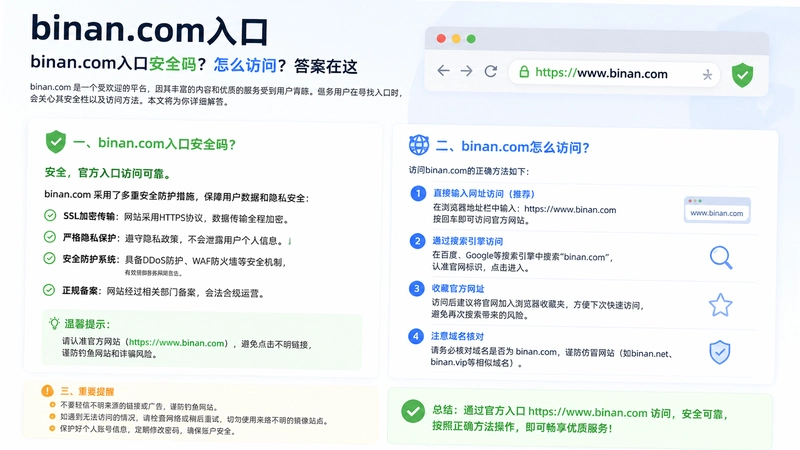This screenshot has width=800, height=450.
Task: Click the number 3 circle for 收藏官方网址
Action: coord(416,288)
